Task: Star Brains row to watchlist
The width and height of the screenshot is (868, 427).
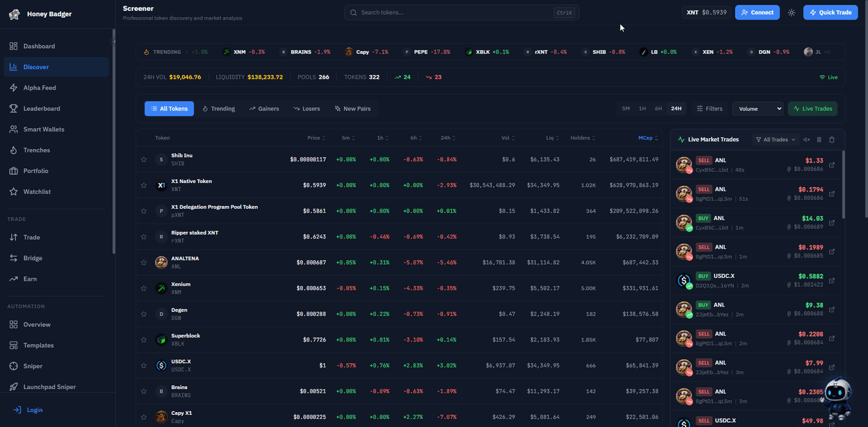Action: 144,391
